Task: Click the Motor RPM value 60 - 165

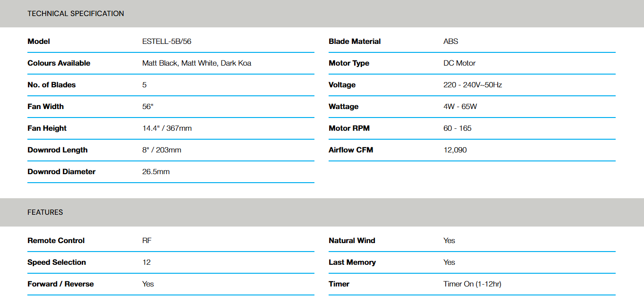Action: click(458, 128)
